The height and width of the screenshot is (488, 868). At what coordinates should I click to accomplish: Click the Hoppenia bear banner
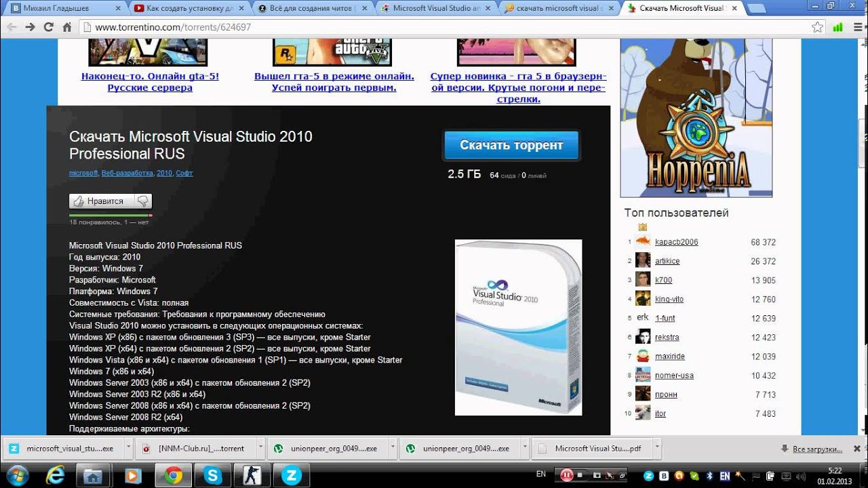[696, 118]
